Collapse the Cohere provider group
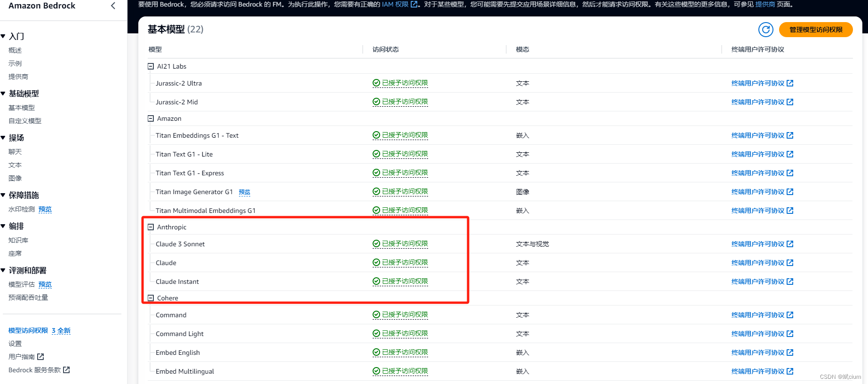Image resolution: width=868 pixels, height=384 pixels. point(151,298)
